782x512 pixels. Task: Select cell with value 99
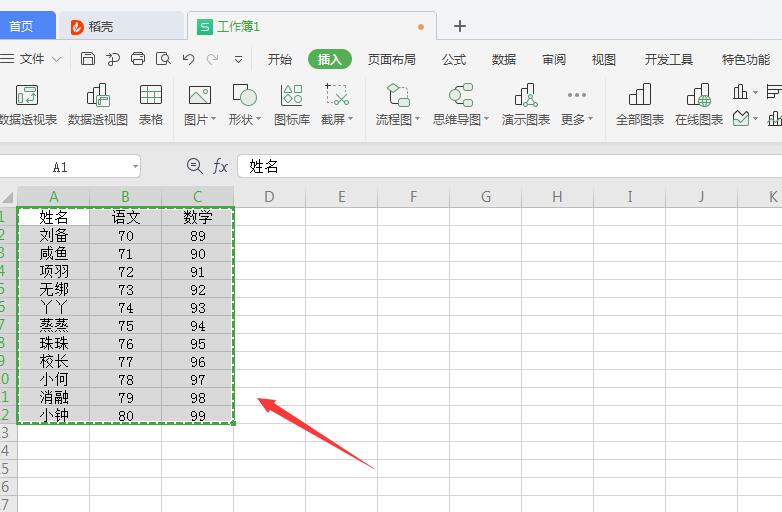pyautogui.click(x=197, y=415)
